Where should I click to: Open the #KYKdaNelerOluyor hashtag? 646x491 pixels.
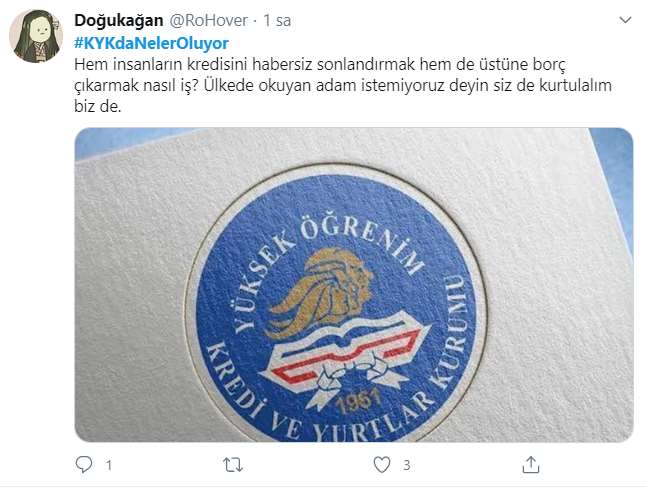click(x=151, y=43)
